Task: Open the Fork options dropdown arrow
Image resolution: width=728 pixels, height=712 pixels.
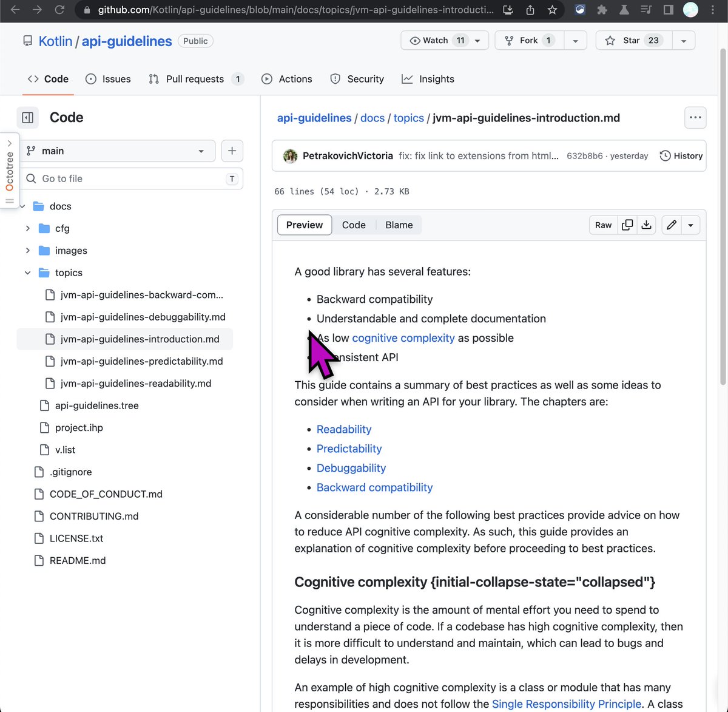Action: tap(575, 41)
